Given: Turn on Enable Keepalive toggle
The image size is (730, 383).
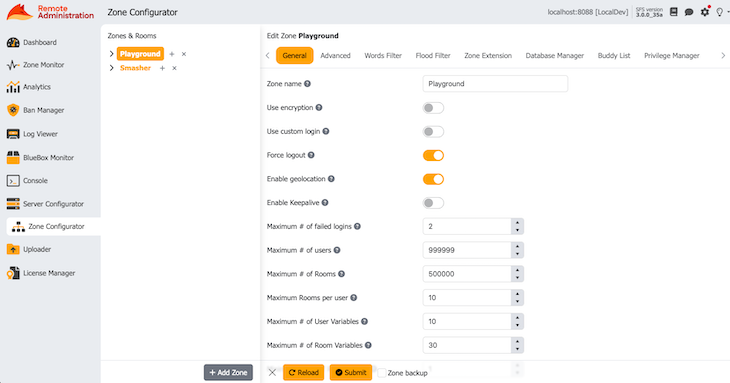Looking at the screenshot, I should click(x=433, y=203).
